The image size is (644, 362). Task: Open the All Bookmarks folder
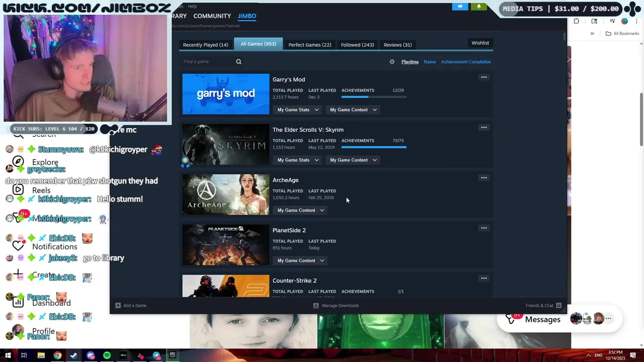622,34
